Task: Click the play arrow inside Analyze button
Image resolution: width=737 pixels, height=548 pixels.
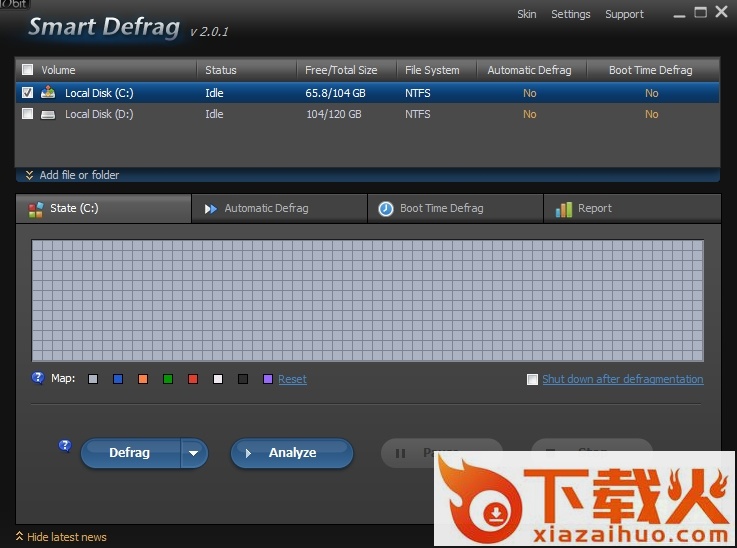Action: coord(248,453)
